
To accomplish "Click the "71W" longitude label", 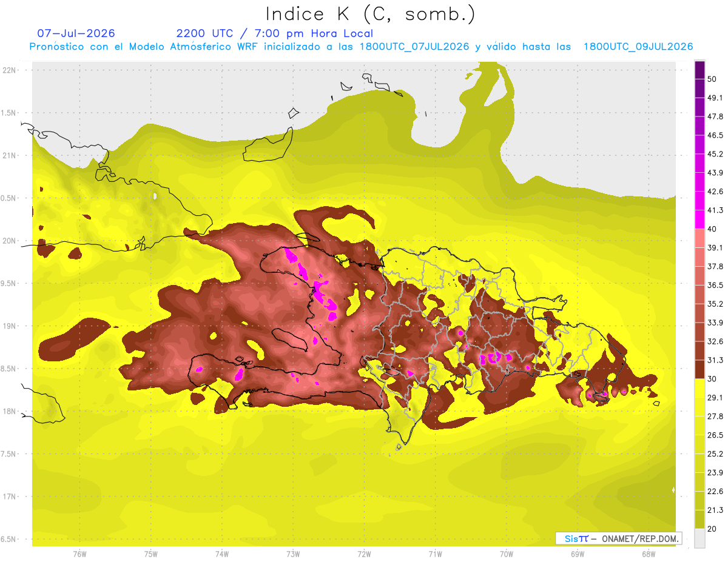I will (435, 554).
